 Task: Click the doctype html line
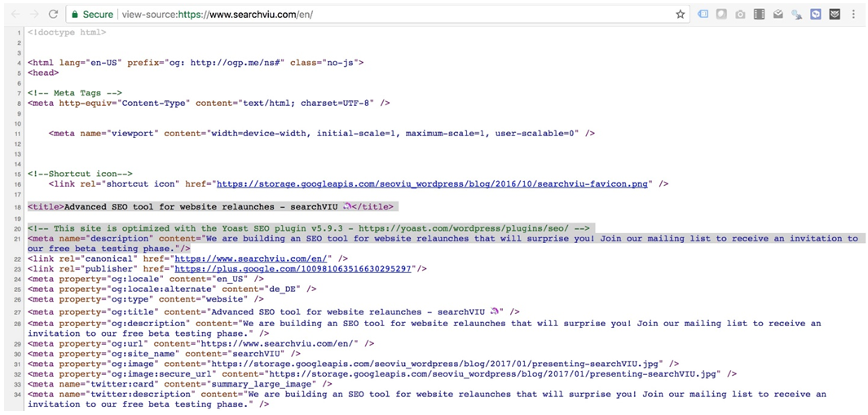point(67,32)
